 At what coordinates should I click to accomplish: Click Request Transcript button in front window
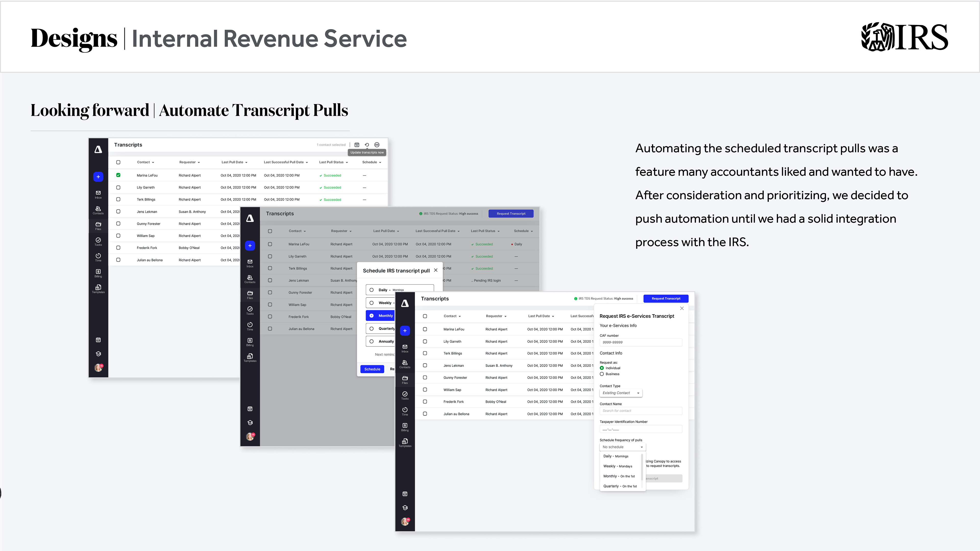(666, 298)
